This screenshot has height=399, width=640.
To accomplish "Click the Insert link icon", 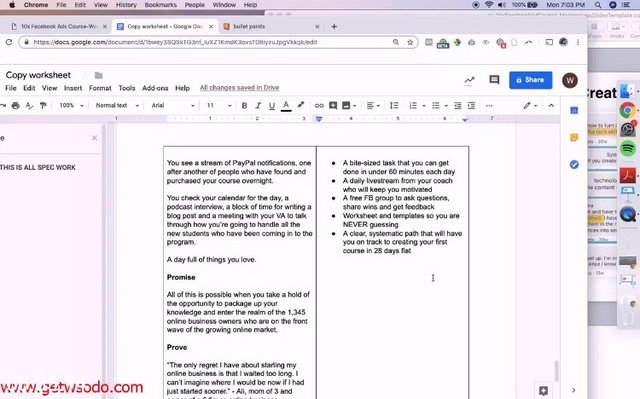I will (319, 106).
